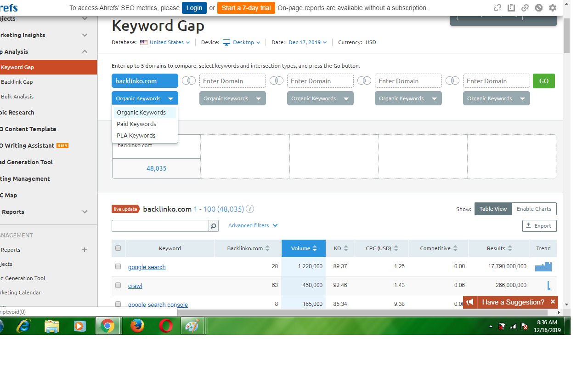The image size is (588, 368).
Task: Click the vertical page scrollbar thumb
Action: (x=566, y=35)
